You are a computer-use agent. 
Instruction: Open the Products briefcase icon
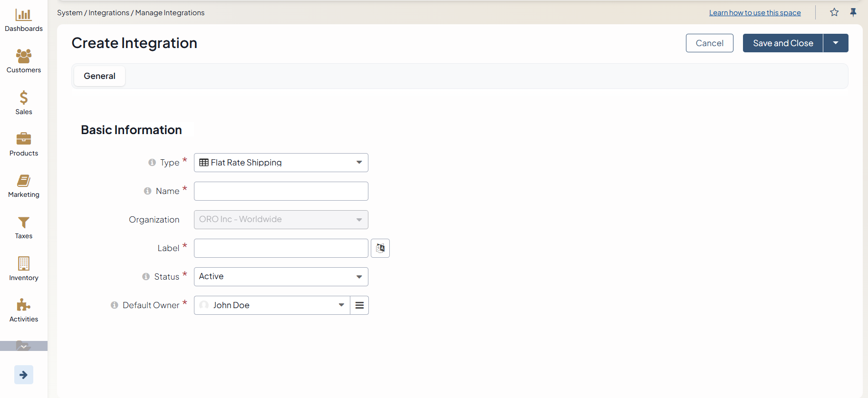pyautogui.click(x=23, y=139)
